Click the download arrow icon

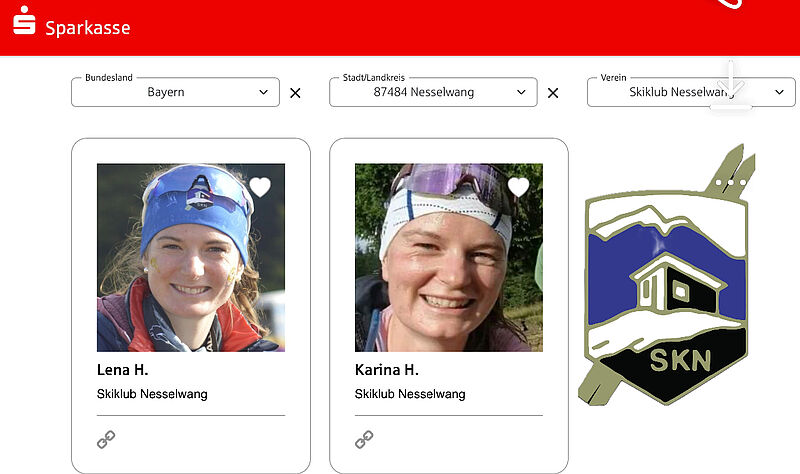(x=731, y=84)
